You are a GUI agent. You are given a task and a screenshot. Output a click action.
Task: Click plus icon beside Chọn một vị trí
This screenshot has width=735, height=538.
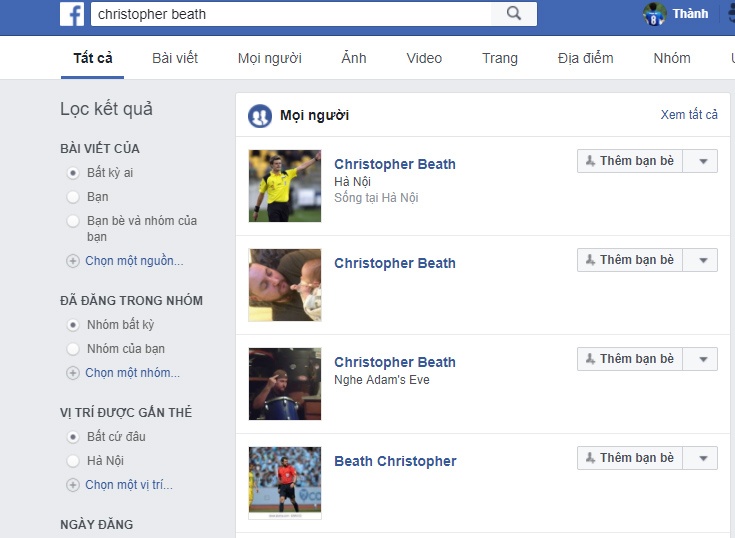[x=73, y=485]
